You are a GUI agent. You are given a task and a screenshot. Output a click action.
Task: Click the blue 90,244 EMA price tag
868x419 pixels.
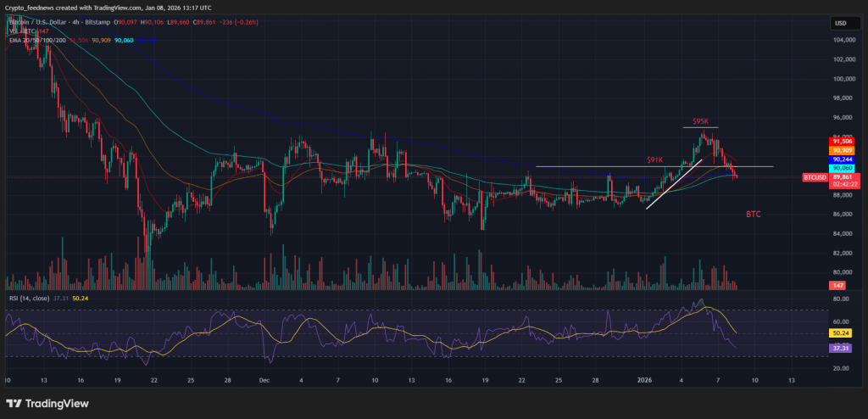(842, 159)
